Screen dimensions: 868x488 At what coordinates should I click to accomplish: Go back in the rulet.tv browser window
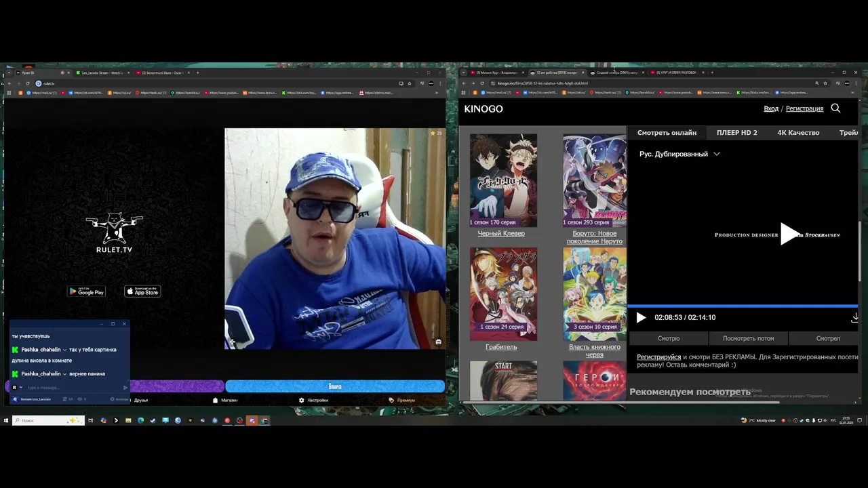(9, 83)
